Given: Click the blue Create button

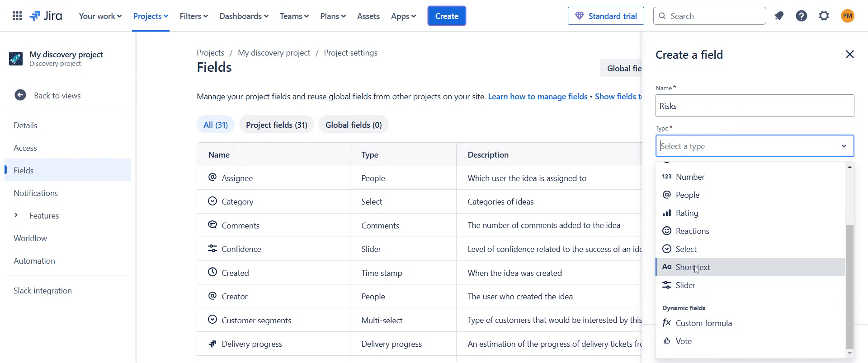Looking at the screenshot, I should [447, 16].
